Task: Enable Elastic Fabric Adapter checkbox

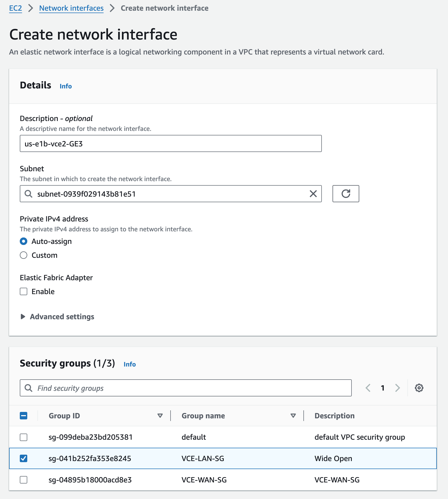Action: 24,291
